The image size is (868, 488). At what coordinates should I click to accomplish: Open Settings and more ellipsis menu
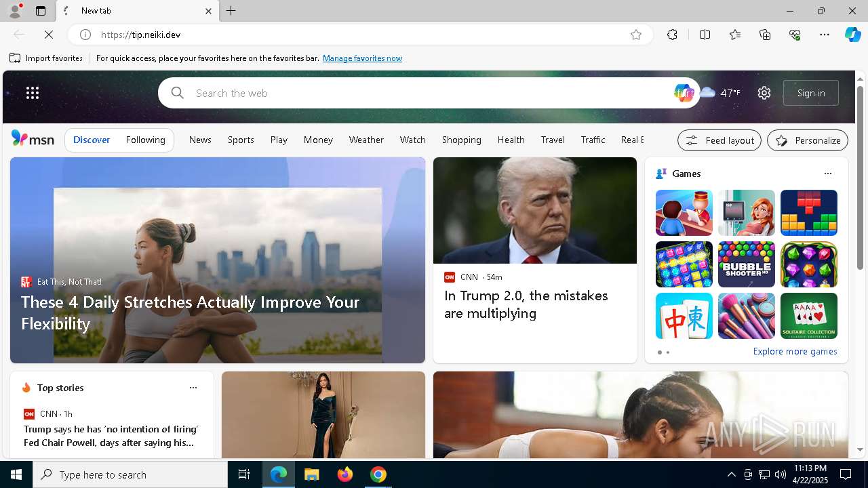825,35
